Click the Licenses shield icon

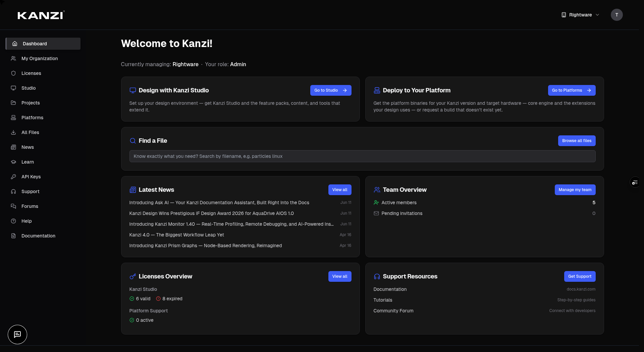[x=13, y=73]
